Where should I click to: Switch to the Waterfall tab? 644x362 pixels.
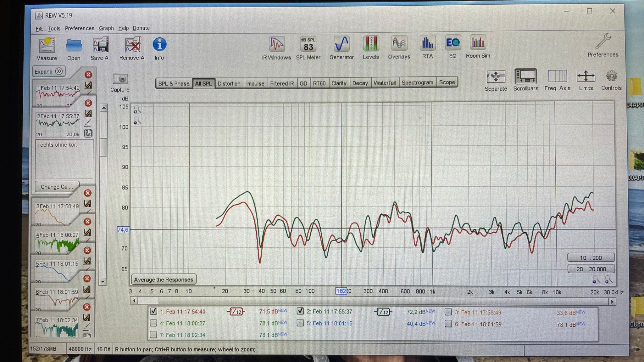(x=384, y=83)
